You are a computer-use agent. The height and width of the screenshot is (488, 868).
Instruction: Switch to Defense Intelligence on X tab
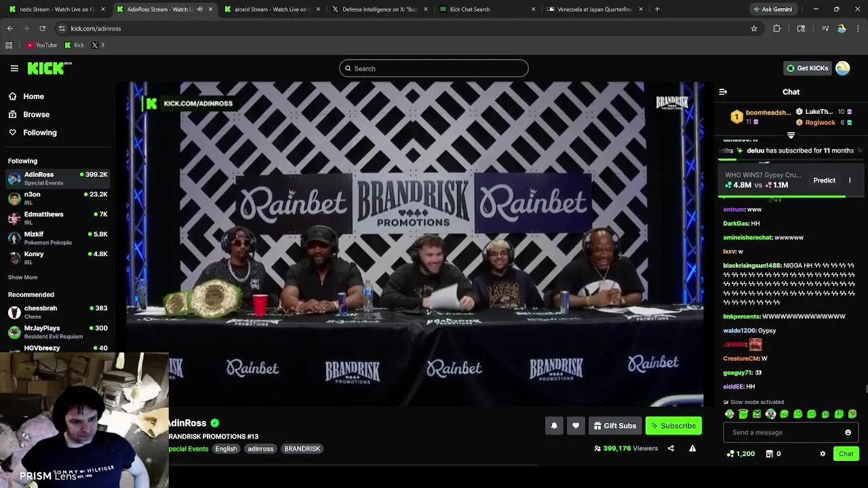[379, 9]
